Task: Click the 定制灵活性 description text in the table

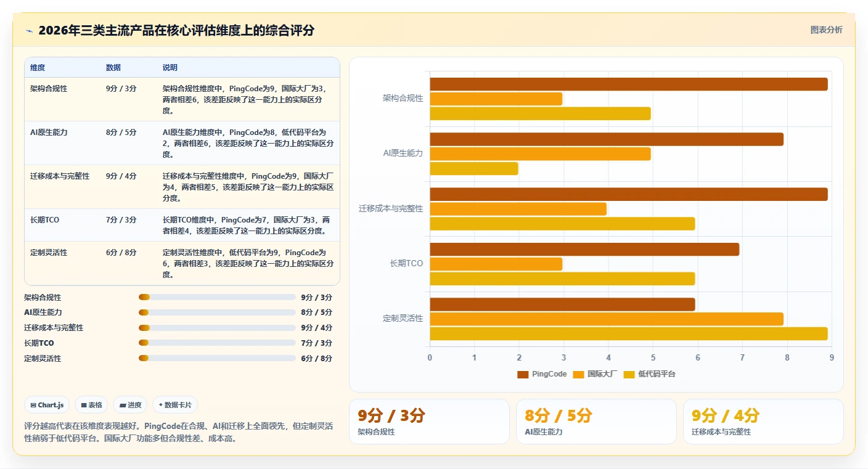Action: pyautogui.click(x=248, y=264)
